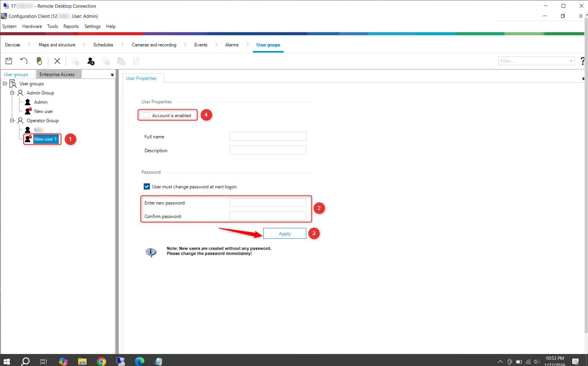Enable the 'Account is enabled' checkbox
Viewport: 588px width, 366px height.
[147, 115]
